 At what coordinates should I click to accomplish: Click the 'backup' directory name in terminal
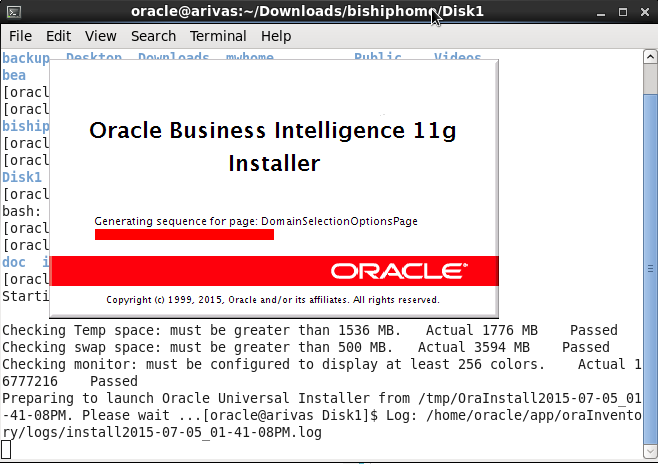click(x=26, y=58)
